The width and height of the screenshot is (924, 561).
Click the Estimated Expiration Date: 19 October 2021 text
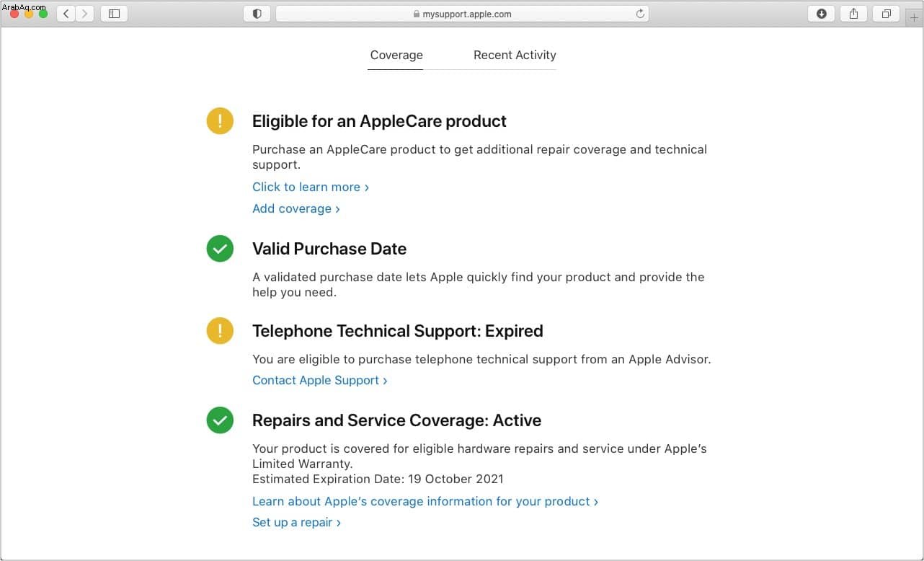point(378,479)
